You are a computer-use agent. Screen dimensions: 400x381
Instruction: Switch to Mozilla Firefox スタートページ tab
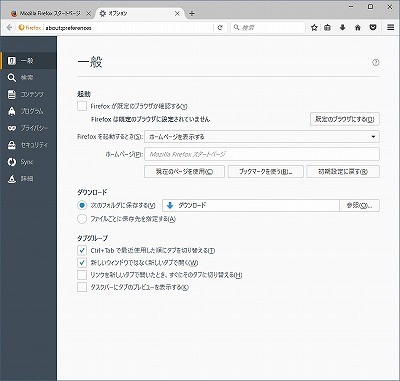coord(50,13)
